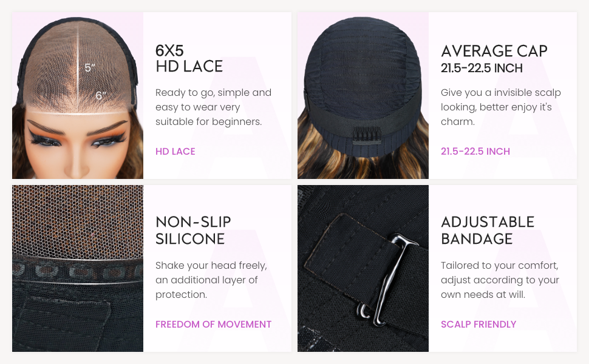Click the 6X5 HD LACE heading
Image resolution: width=589 pixels, height=364 pixels.
(189, 58)
